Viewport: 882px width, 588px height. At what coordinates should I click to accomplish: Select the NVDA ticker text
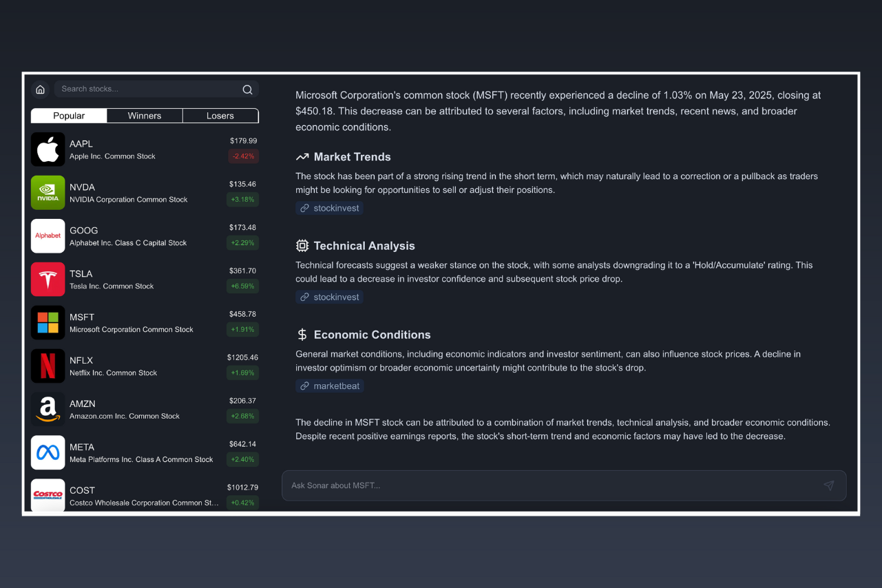(x=82, y=187)
